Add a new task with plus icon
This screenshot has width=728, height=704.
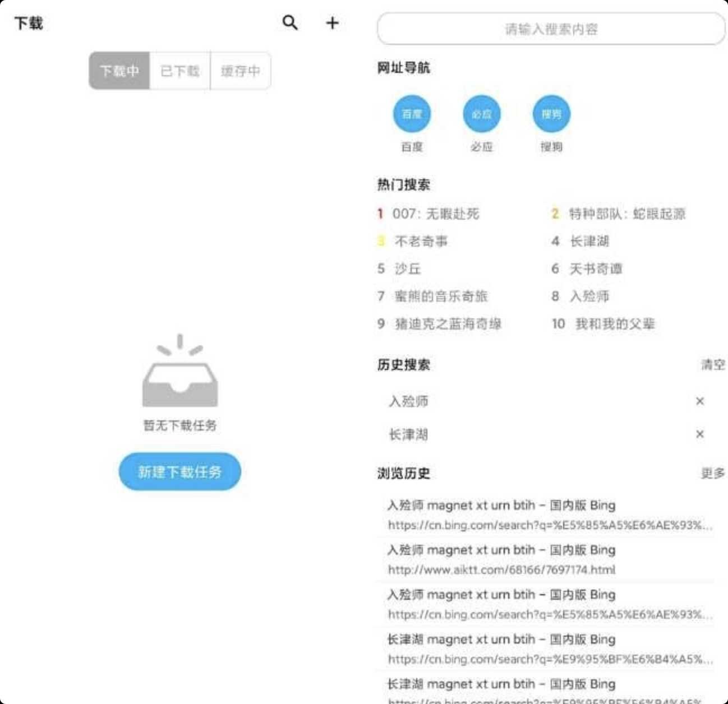[x=332, y=22]
